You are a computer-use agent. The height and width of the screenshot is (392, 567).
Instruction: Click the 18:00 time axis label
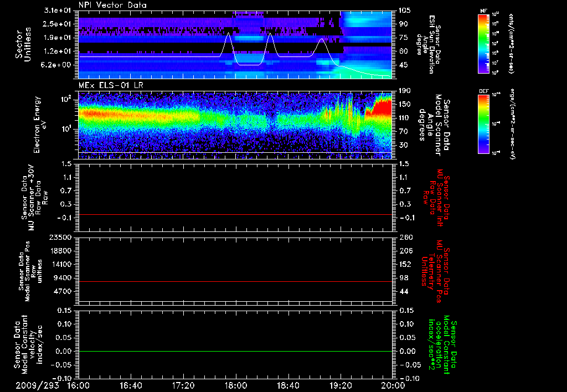click(x=236, y=385)
